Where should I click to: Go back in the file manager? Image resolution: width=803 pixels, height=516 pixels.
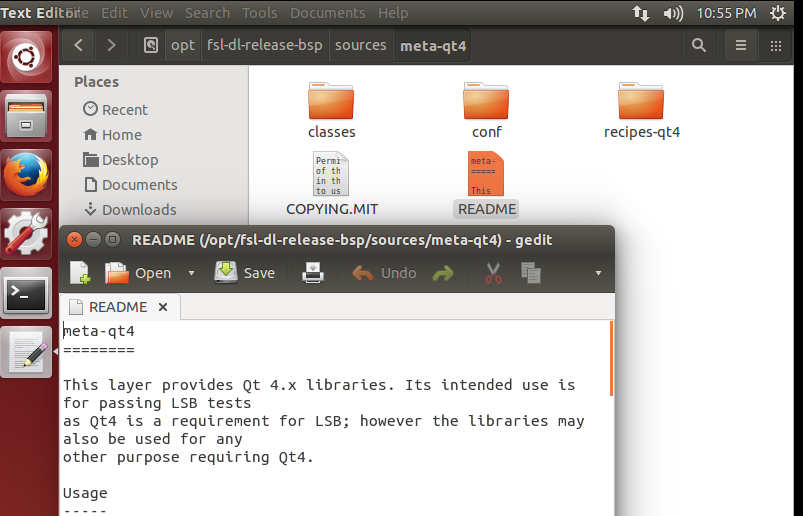point(78,46)
